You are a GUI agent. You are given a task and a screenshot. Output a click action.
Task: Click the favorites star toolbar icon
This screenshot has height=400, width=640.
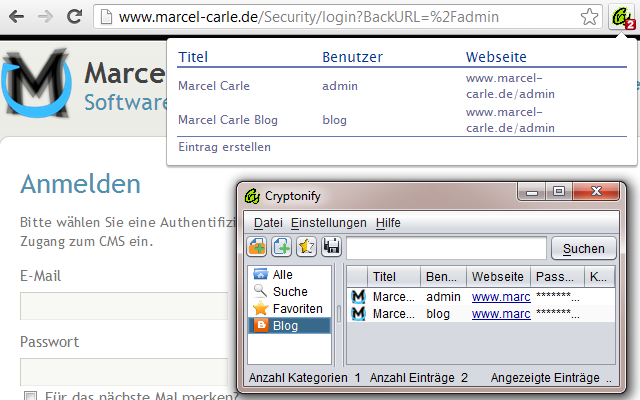[x=307, y=247]
